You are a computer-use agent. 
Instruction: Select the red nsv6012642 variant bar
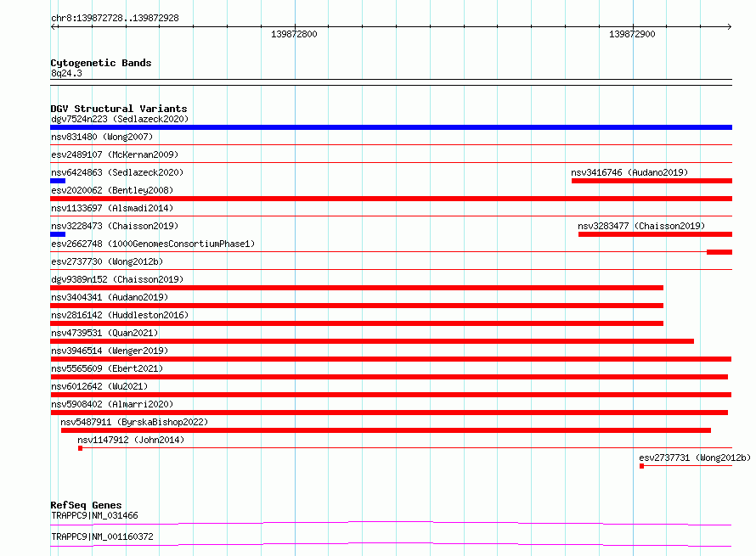point(391,395)
